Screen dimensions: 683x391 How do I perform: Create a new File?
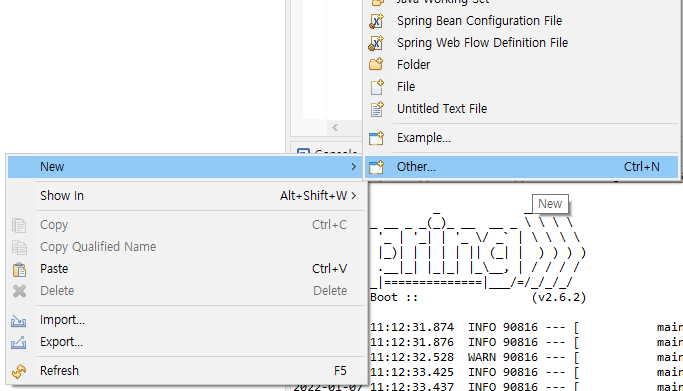coord(521,87)
